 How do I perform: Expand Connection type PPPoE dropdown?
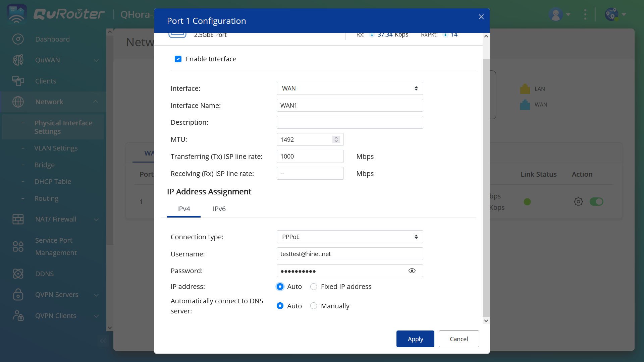[350, 236]
